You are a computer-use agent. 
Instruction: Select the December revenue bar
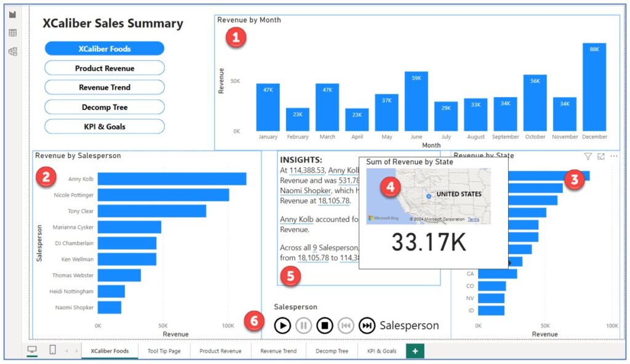click(594, 87)
